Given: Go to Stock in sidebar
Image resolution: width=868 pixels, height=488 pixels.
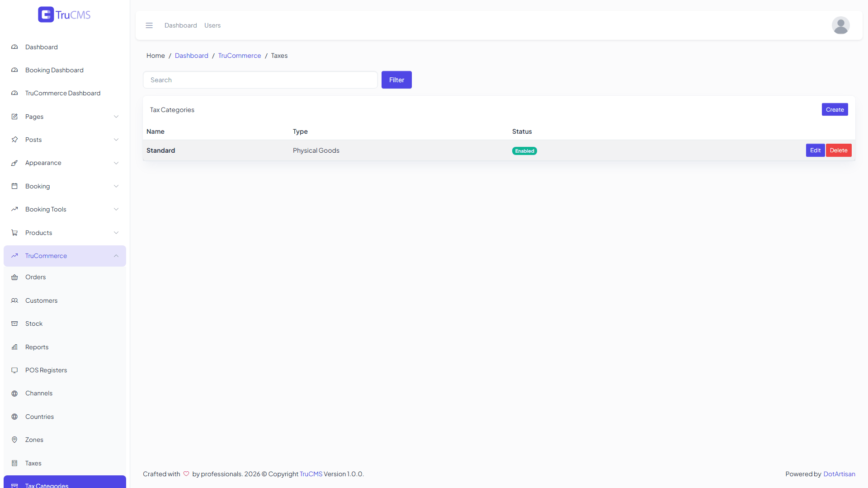Looking at the screenshot, I should point(65,324).
